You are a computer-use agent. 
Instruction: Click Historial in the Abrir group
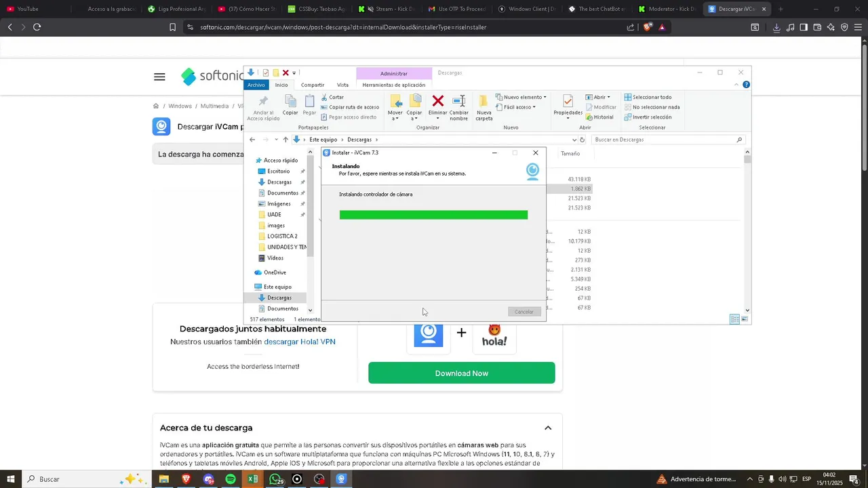click(599, 117)
